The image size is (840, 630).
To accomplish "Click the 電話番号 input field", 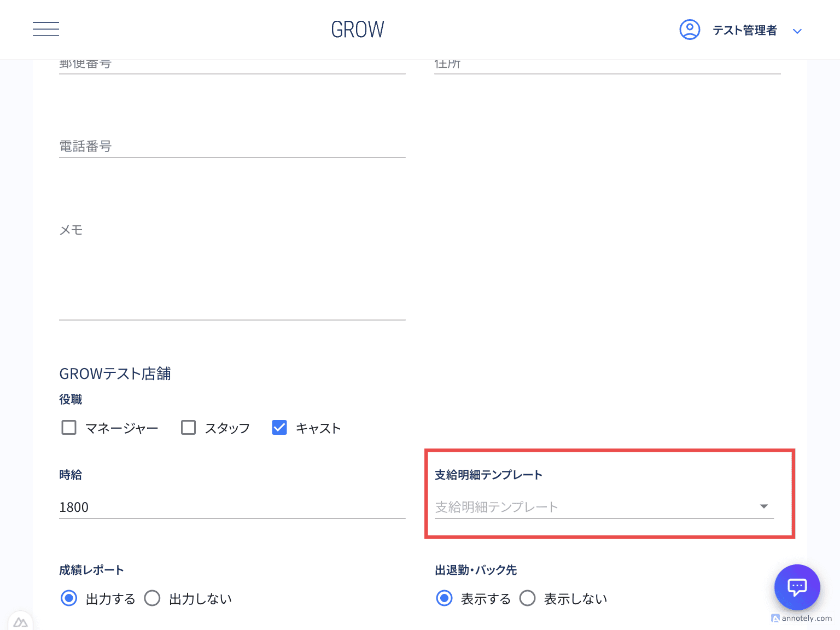I will tap(230, 148).
